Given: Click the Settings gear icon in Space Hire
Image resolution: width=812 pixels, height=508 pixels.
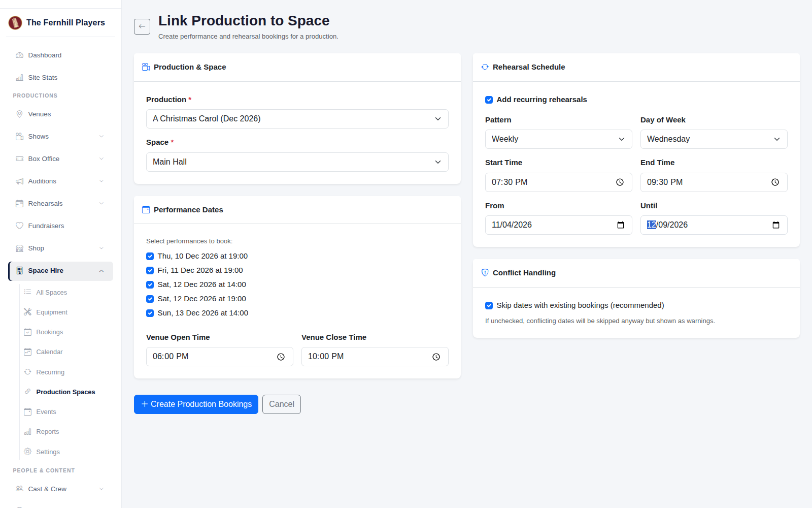Looking at the screenshot, I should tap(27, 452).
